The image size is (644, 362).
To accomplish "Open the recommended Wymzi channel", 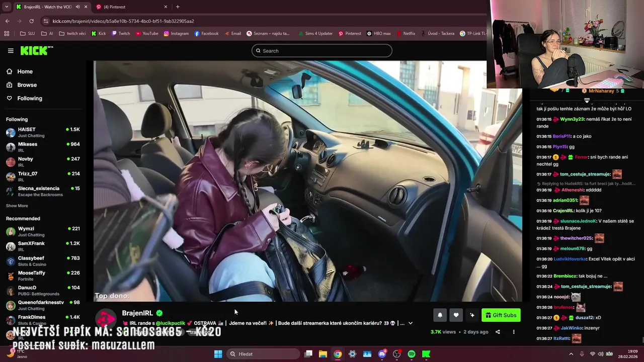I will tap(43, 231).
